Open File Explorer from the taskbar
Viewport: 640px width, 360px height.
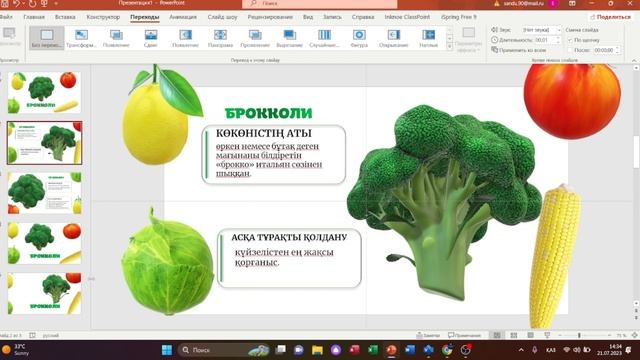coord(317,350)
